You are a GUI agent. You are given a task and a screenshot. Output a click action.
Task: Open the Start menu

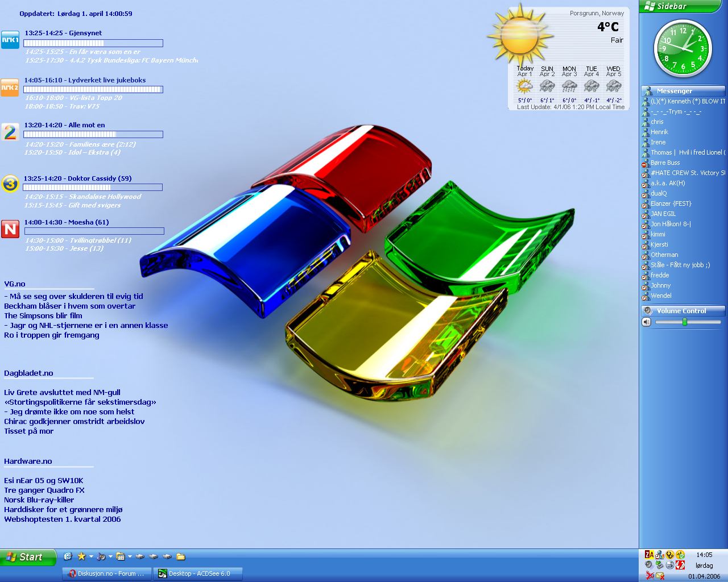tap(28, 557)
